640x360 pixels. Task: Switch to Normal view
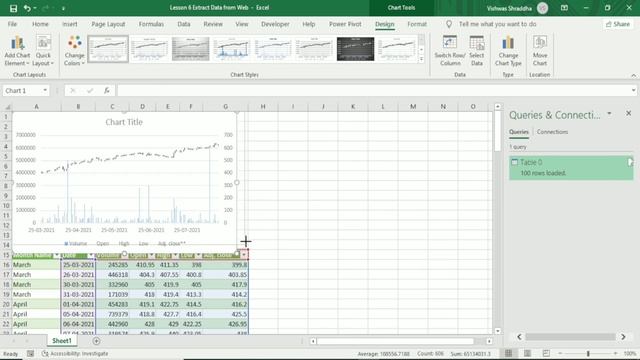point(508,353)
